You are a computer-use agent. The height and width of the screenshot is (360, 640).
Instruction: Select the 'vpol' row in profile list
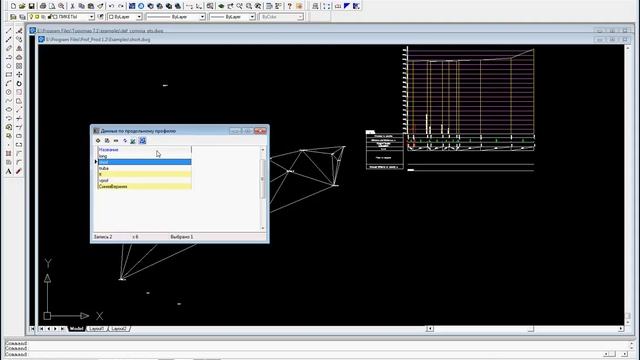pyautogui.click(x=144, y=180)
